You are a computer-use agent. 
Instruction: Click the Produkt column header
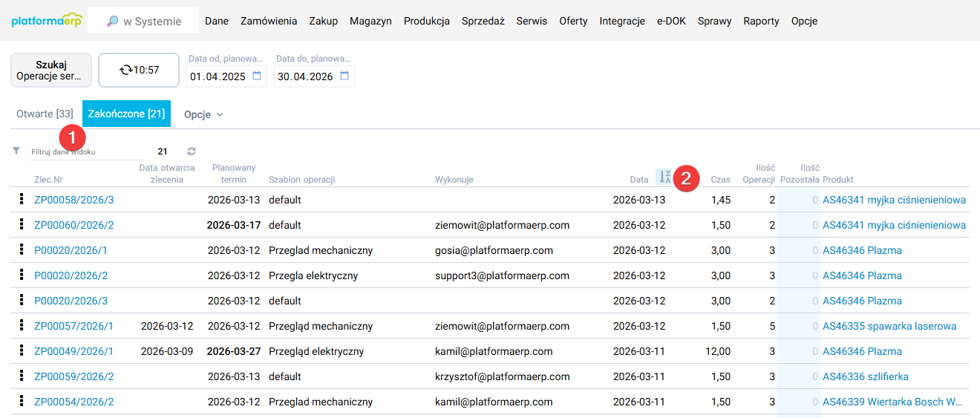pos(838,180)
